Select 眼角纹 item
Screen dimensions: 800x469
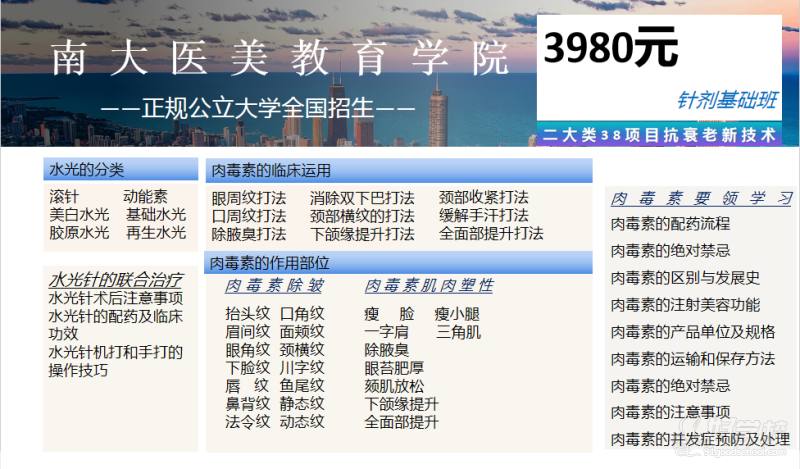247,350
